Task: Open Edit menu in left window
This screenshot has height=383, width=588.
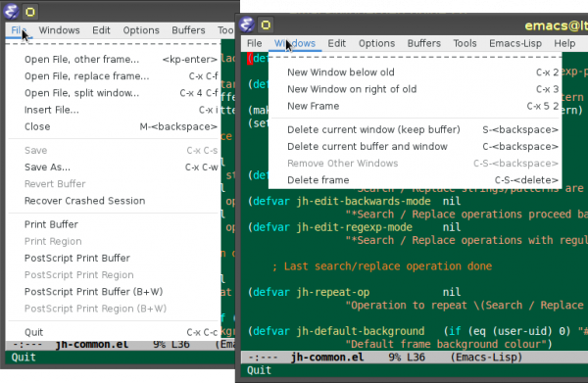Action: coord(101,30)
